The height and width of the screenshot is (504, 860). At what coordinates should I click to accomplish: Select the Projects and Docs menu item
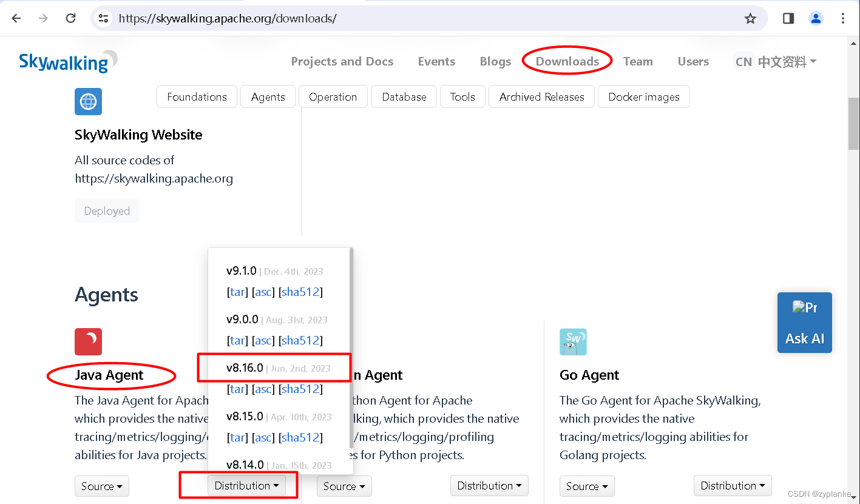342,61
